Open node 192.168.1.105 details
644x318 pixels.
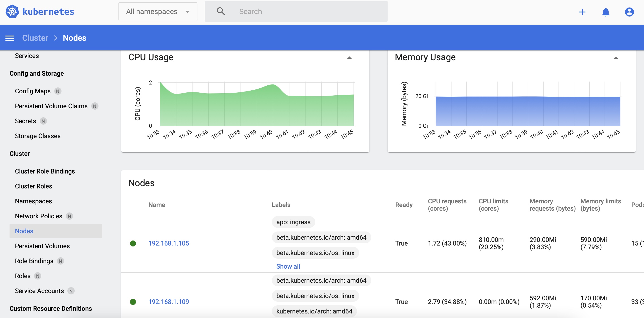click(169, 243)
